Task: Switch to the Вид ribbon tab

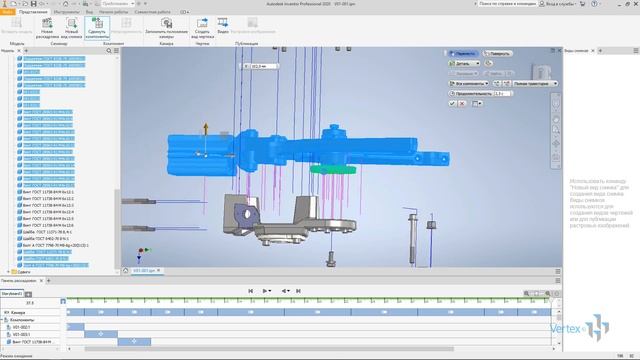Action: pos(89,12)
